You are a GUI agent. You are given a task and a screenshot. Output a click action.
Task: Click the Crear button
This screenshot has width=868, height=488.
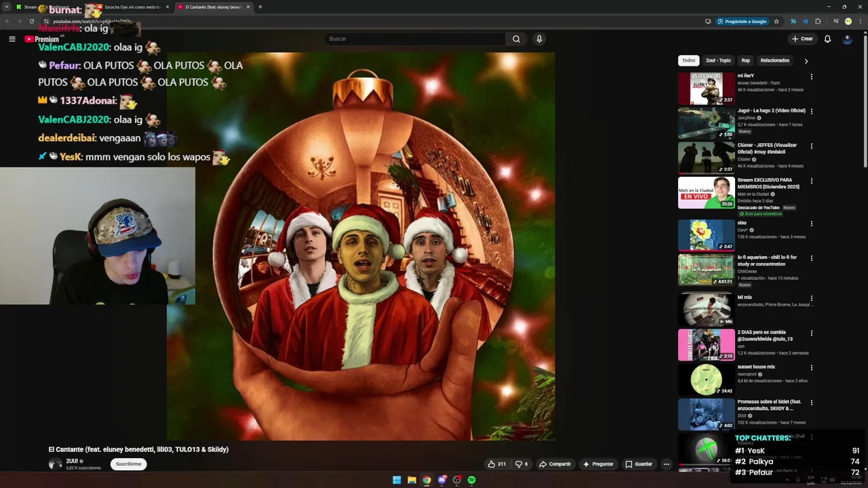coord(802,39)
